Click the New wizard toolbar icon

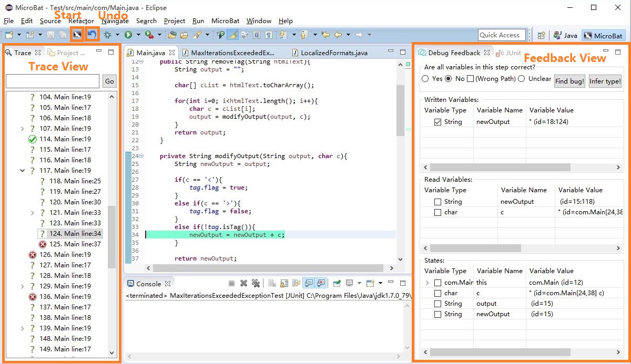click(9, 35)
